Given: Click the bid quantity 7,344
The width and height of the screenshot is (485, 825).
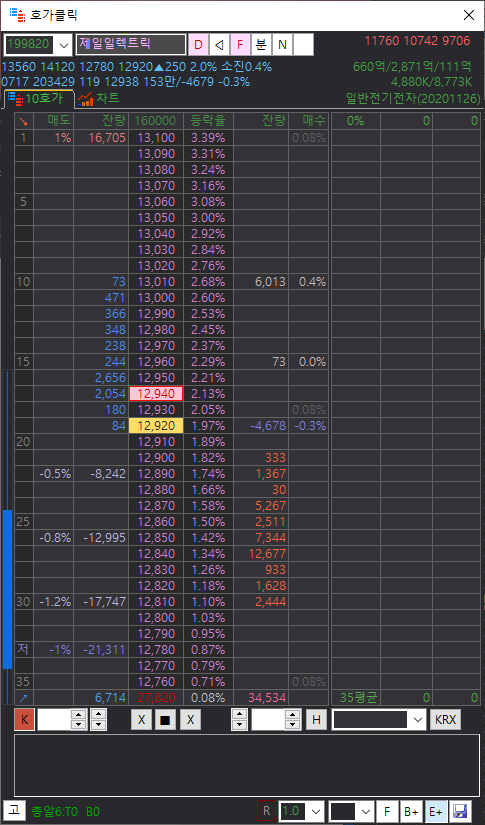Looking at the screenshot, I should [x=271, y=538].
